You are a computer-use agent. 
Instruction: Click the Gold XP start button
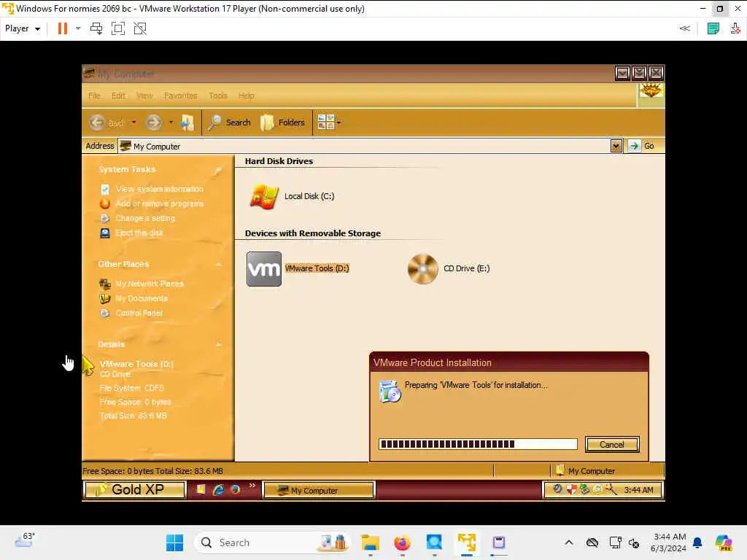coord(134,490)
